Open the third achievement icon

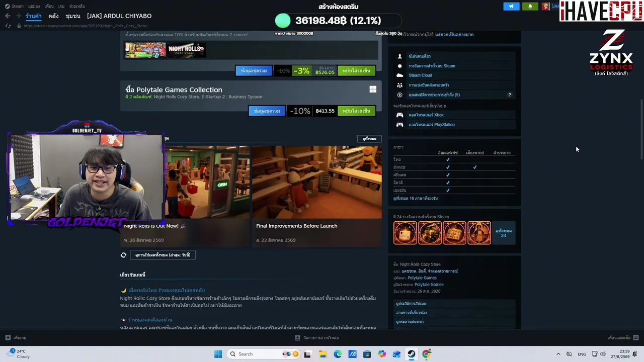click(x=454, y=233)
